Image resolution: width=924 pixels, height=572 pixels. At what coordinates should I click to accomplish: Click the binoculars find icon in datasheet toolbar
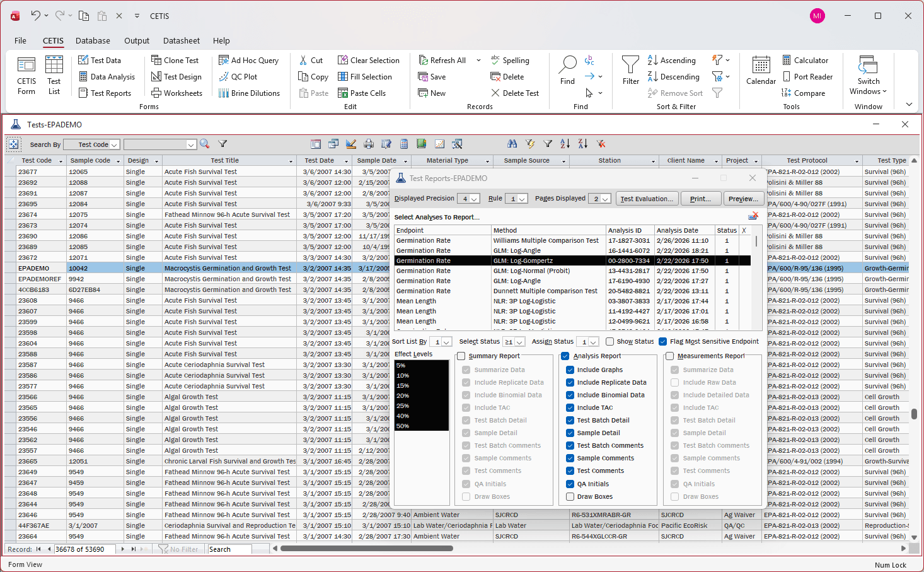[x=512, y=144]
